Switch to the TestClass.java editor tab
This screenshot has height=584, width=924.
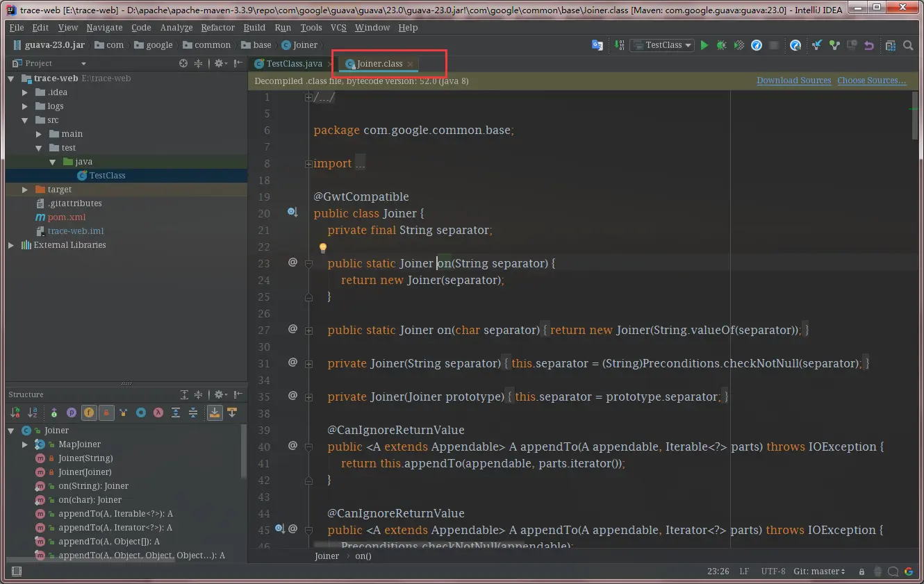293,63
